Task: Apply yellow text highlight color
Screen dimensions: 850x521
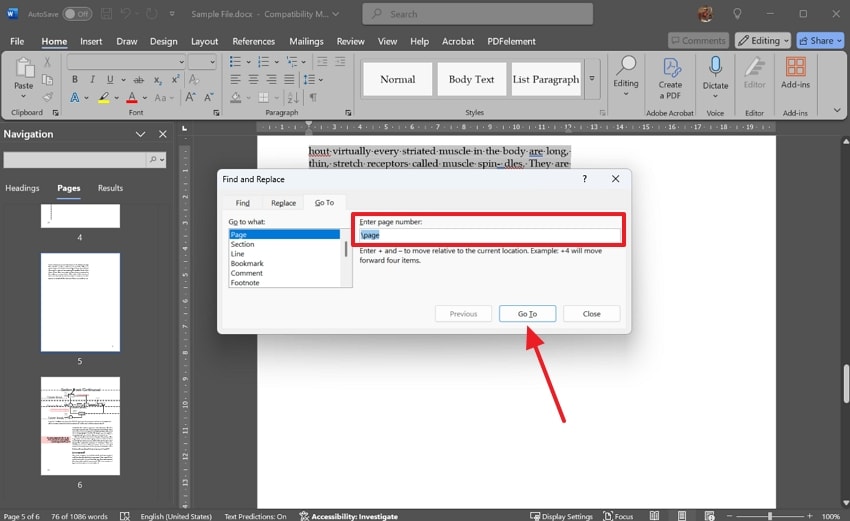Action: tap(104, 98)
